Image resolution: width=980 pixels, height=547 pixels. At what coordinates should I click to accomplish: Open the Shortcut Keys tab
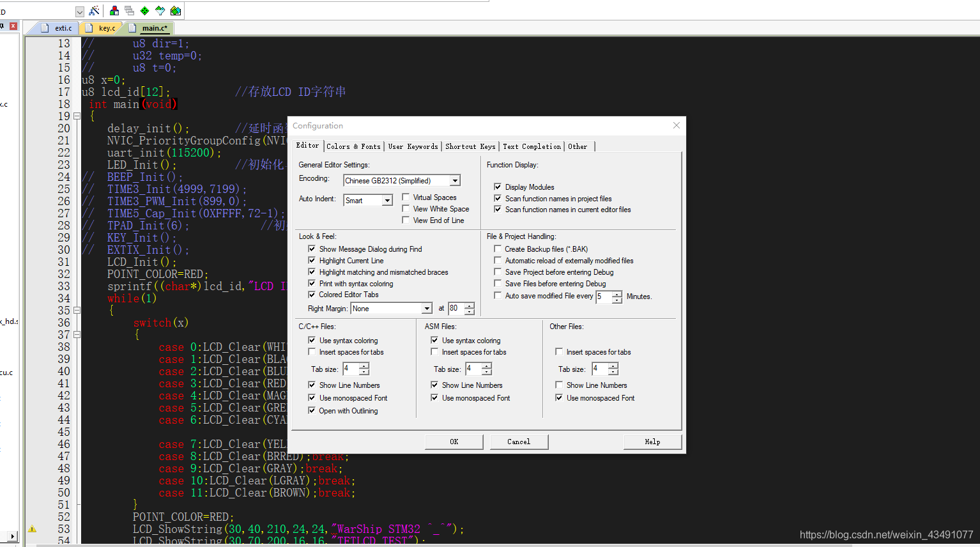coord(470,146)
